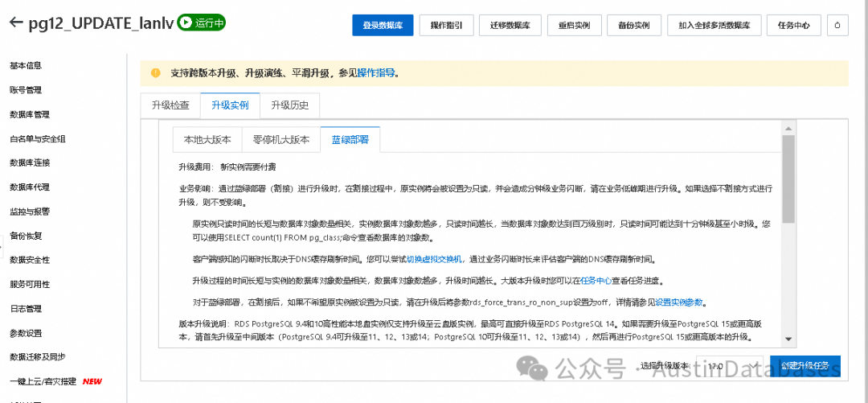Open 数据库代理 in the sidebar
The height and width of the screenshot is (403, 868).
(30, 187)
